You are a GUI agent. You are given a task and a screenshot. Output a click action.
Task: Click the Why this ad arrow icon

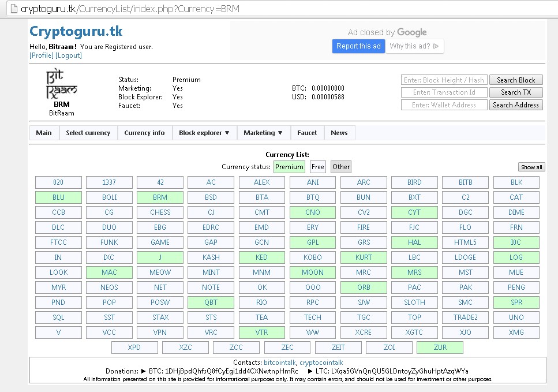(436, 46)
